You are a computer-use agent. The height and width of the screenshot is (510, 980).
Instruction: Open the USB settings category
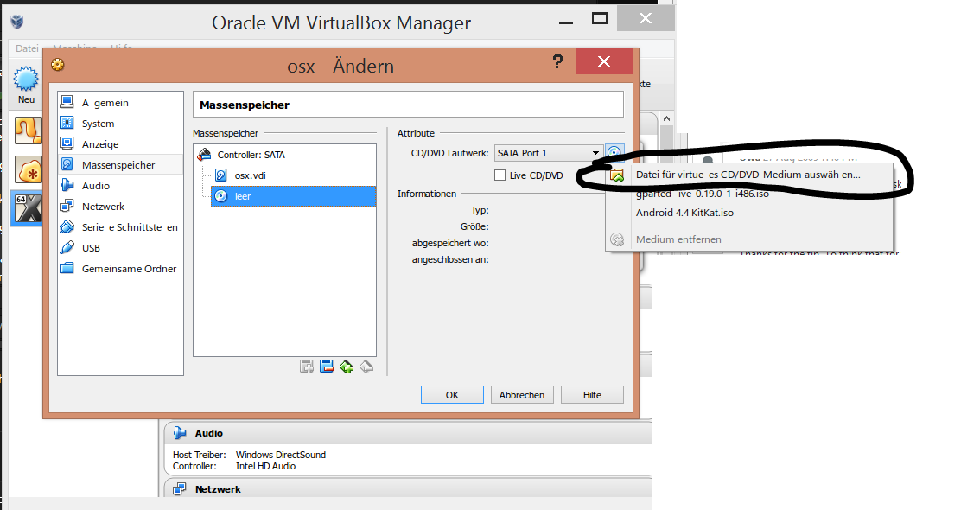click(x=120, y=247)
